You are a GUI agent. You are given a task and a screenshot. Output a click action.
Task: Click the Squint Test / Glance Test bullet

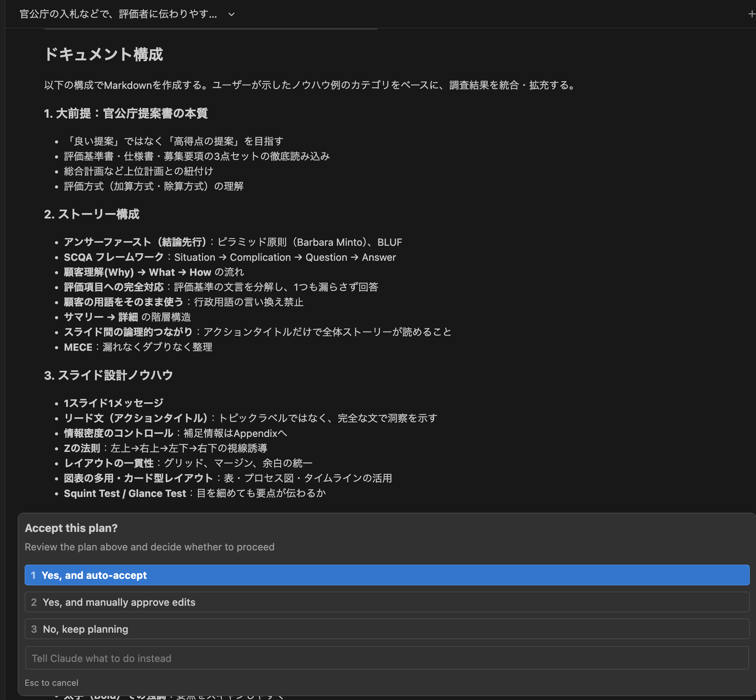(x=125, y=493)
